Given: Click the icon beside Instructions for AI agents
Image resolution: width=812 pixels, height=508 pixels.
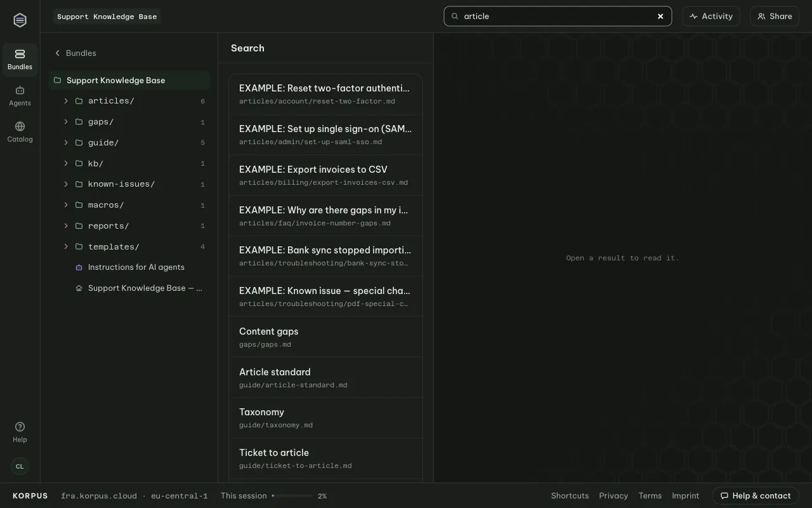Looking at the screenshot, I should [x=79, y=267].
